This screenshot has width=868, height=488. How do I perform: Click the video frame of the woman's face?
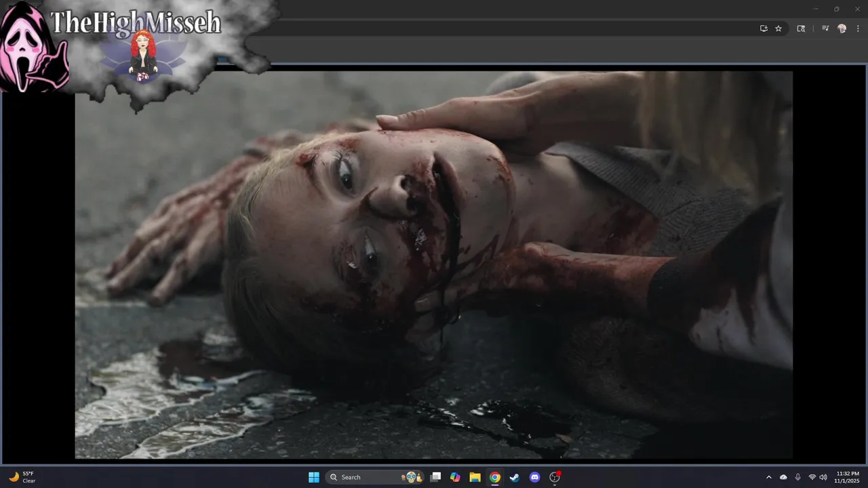pos(434,265)
